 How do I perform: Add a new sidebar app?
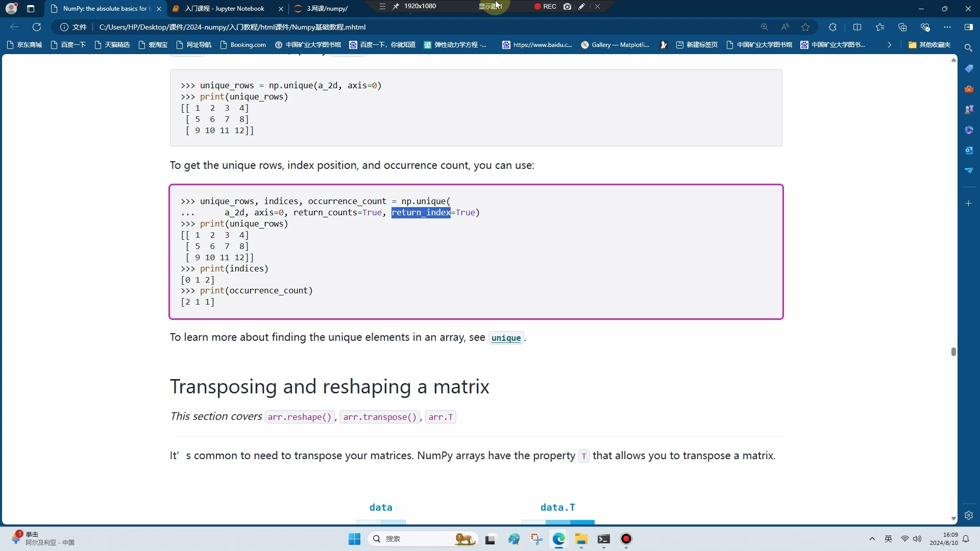tap(968, 204)
